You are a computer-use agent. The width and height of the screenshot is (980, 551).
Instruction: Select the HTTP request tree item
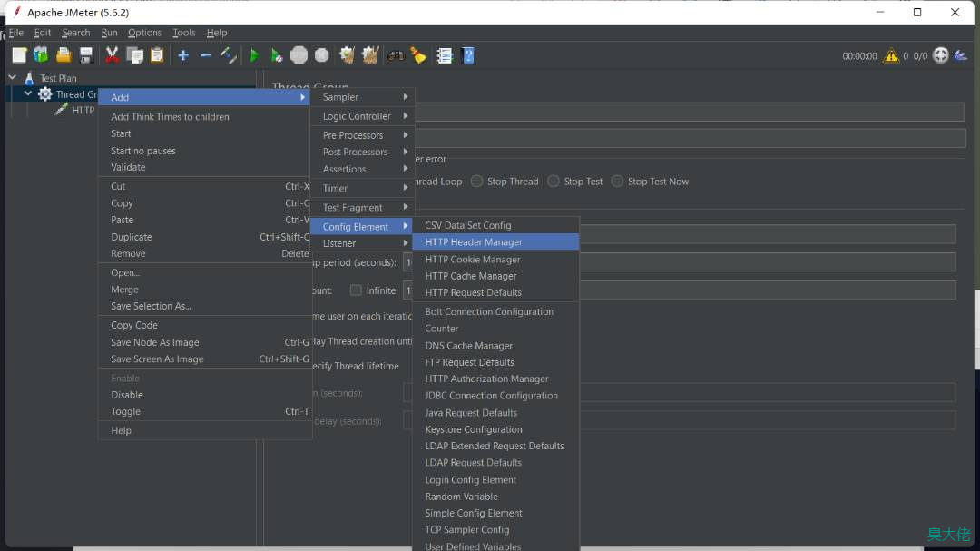(75, 110)
